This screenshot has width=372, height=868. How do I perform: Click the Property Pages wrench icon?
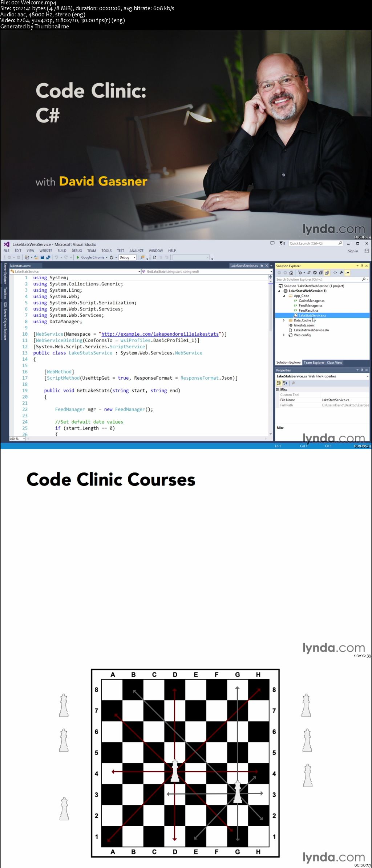(293, 383)
